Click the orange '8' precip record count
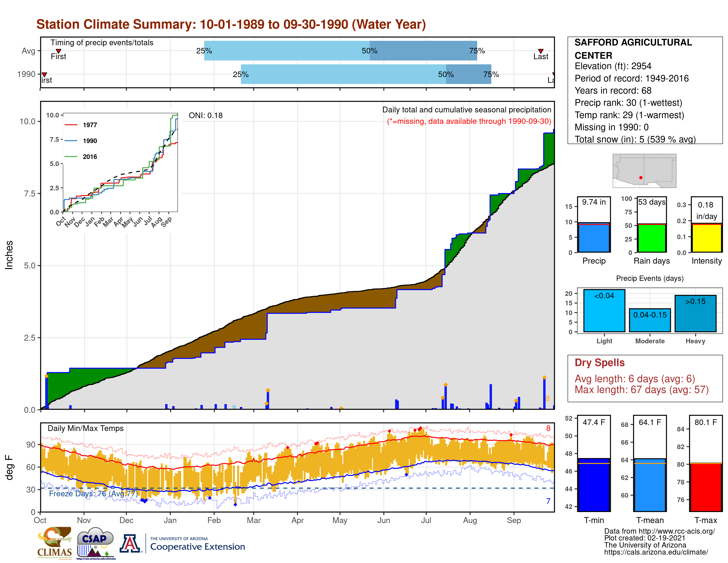The height and width of the screenshot is (563, 728). (x=547, y=399)
